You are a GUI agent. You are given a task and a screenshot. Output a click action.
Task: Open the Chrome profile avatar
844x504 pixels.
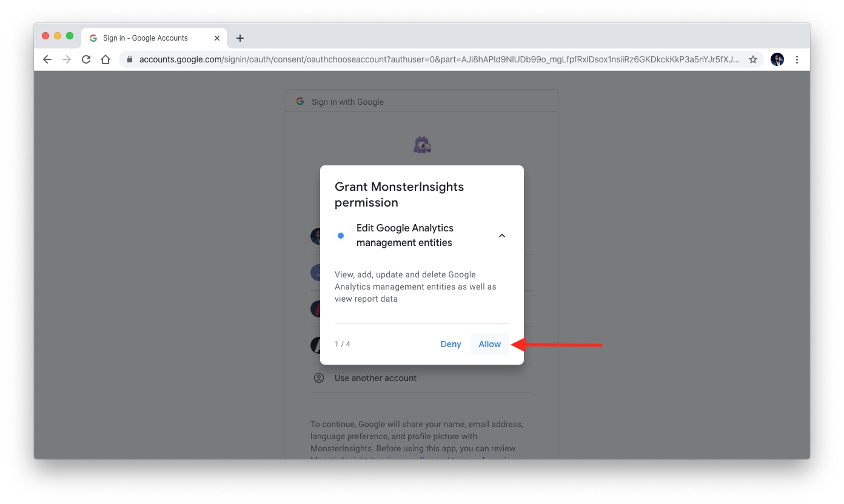point(777,59)
